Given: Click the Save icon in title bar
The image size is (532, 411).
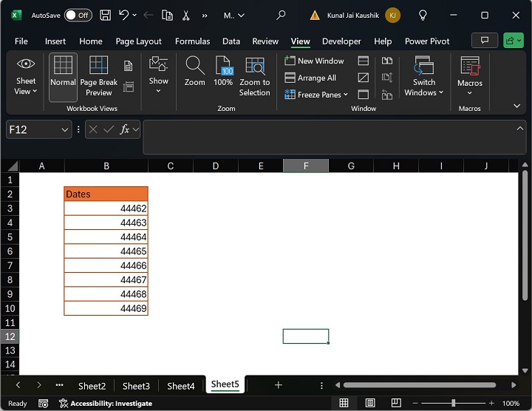Looking at the screenshot, I should pos(105,15).
